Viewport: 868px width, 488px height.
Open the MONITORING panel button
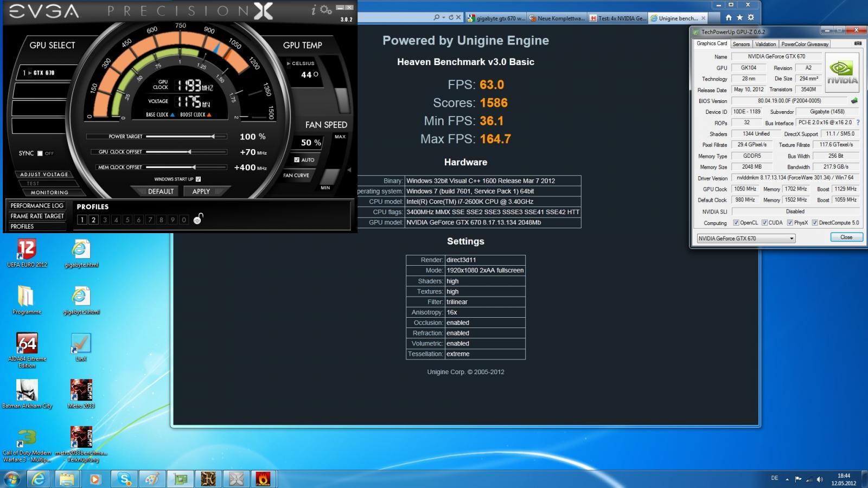click(49, 192)
